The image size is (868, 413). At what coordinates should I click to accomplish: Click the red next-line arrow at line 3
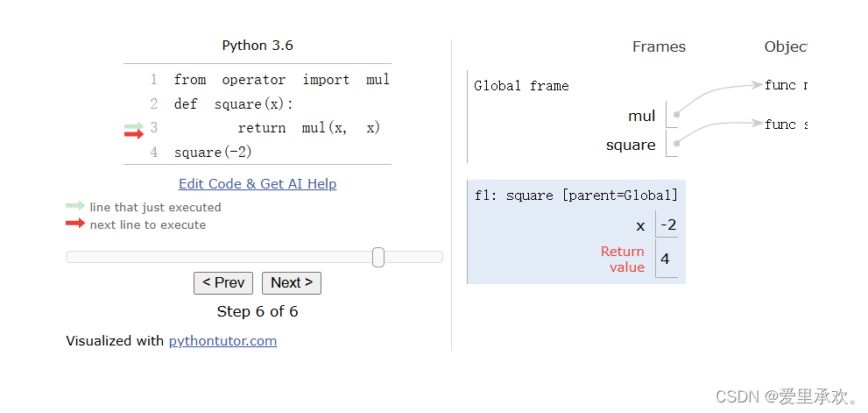click(134, 133)
